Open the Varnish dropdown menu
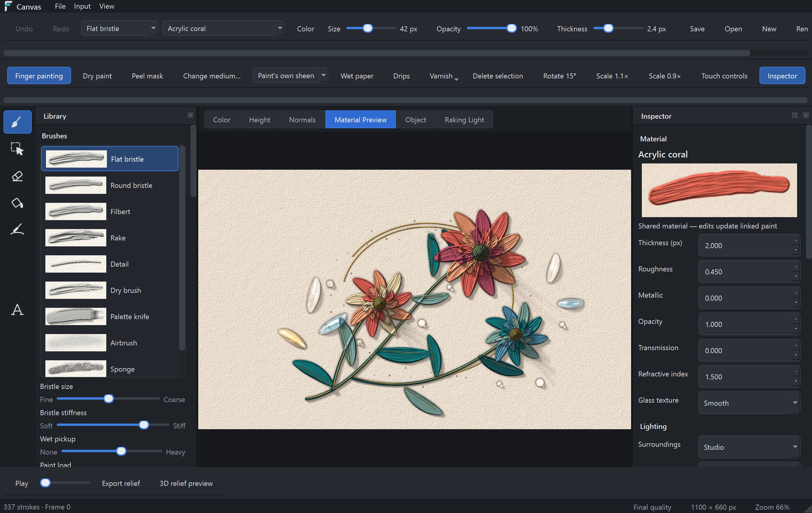This screenshot has height=513, width=812. (x=443, y=76)
